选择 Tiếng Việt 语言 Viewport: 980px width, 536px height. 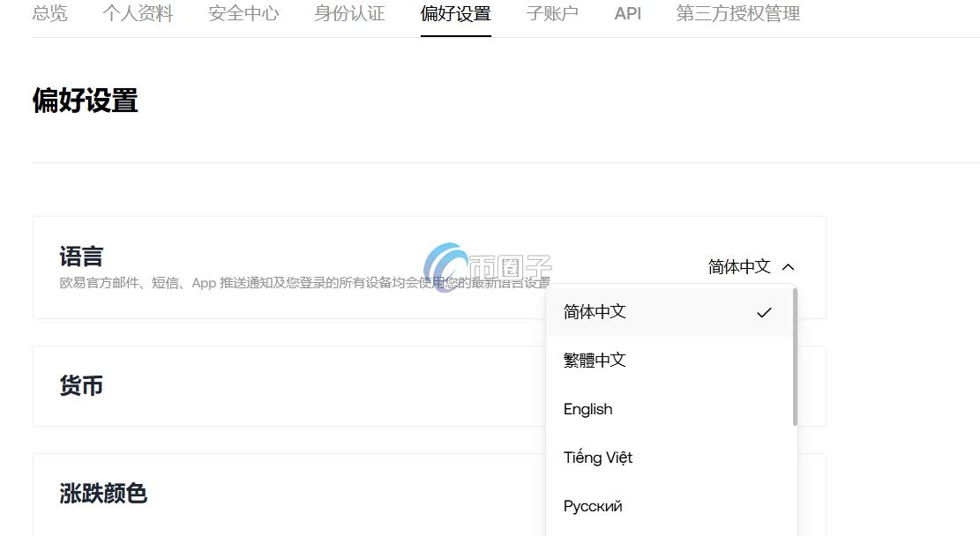[x=598, y=457]
